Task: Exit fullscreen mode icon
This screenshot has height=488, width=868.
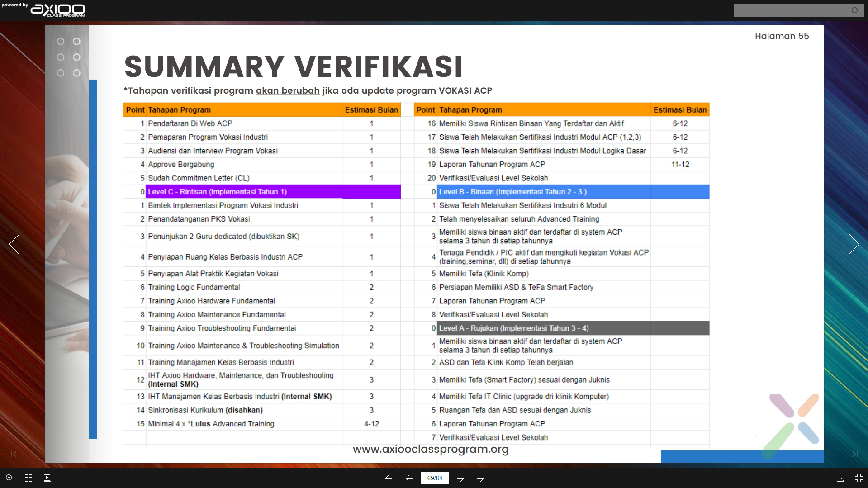Action: click(859, 478)
